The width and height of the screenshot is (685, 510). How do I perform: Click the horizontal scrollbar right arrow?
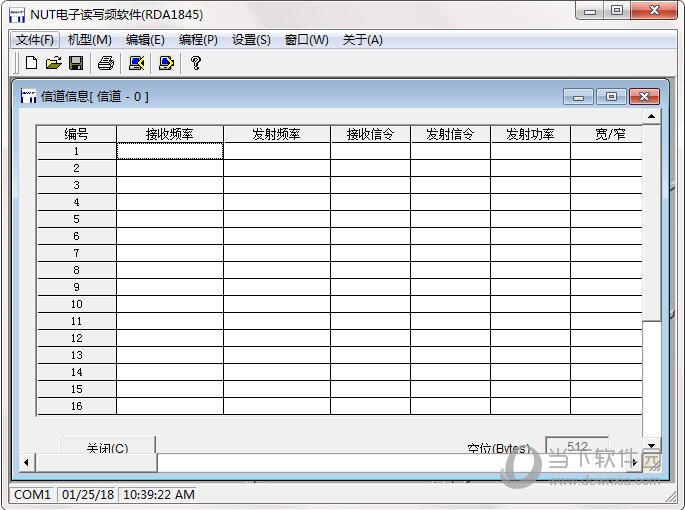(635, 462)
